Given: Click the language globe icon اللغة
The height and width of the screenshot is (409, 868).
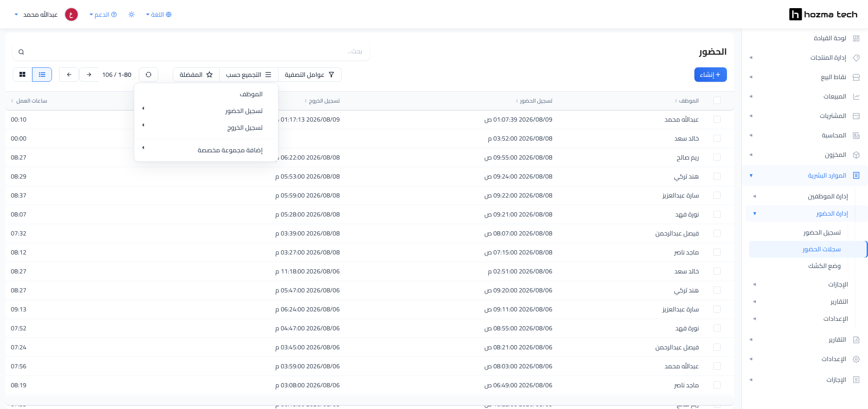Looking at the screenshot, I should 169,14.
